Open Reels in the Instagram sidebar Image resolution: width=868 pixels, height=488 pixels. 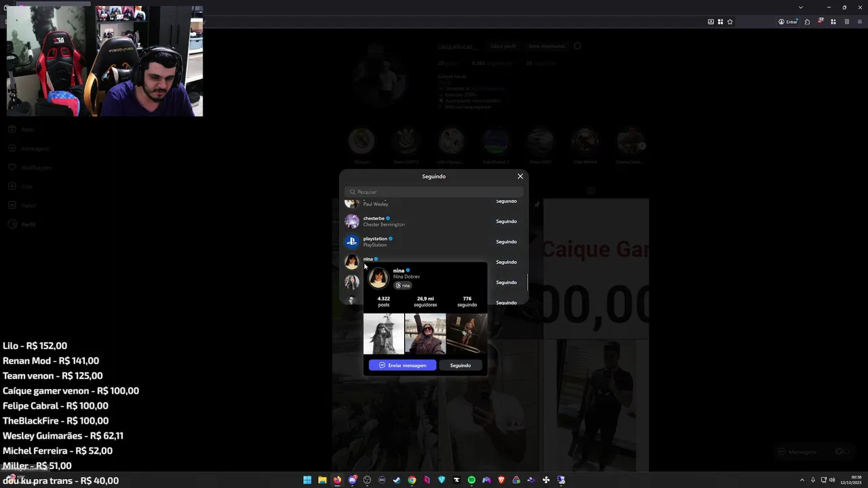pyautogui.click(x=22, y=129)
